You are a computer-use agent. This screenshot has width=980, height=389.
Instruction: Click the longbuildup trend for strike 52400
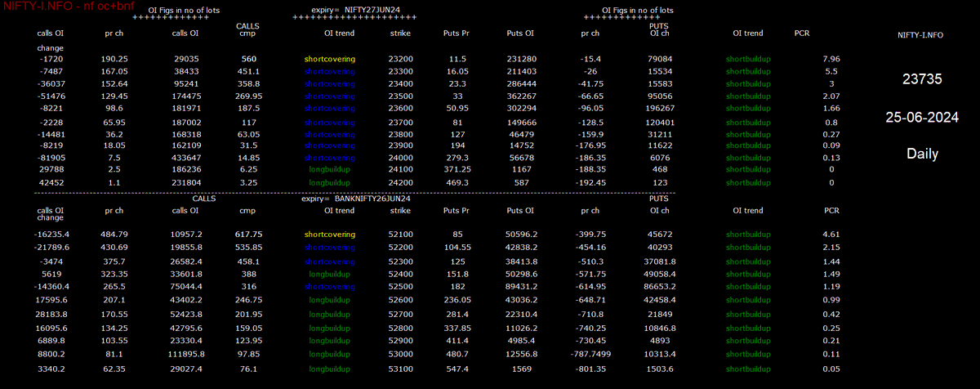[329, 274]
